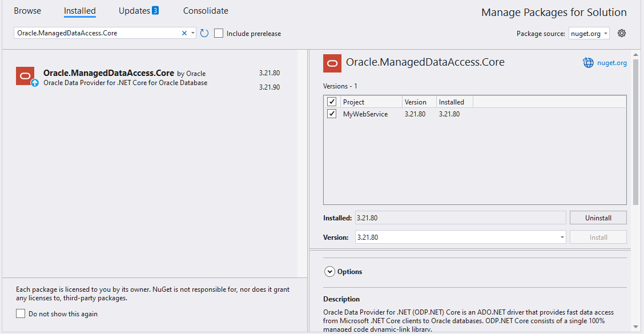This screenshot has width=644, height=334.
Task: Click the Updates count badge
Action: coord(155,11)
